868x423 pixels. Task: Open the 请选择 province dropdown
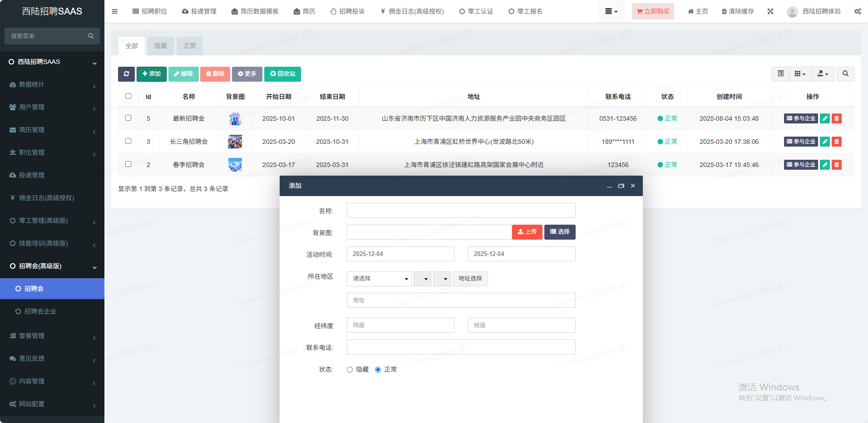coord(379,279)
